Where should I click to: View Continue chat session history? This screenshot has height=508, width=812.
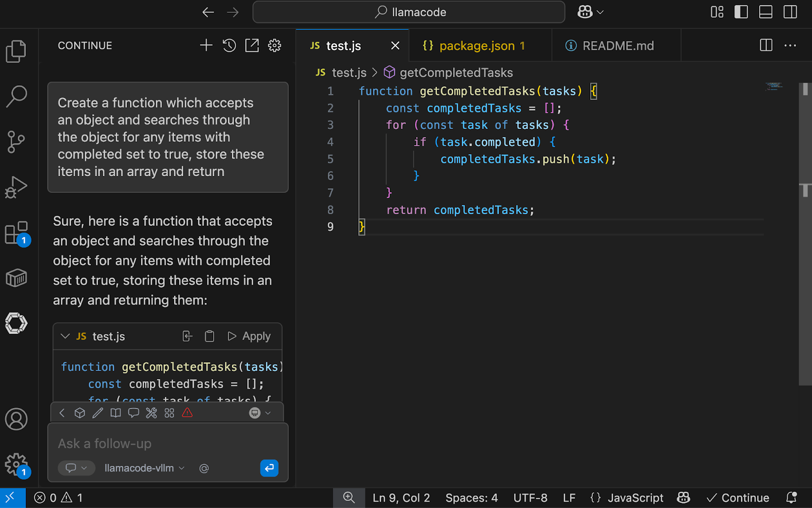(x=229, y=46)
